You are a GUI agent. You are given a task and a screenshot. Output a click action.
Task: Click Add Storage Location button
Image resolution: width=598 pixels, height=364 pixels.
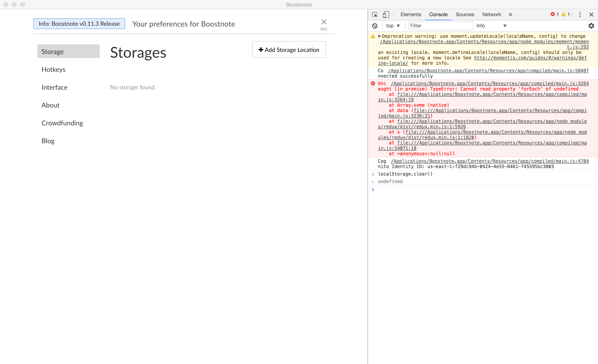(289, 49)
